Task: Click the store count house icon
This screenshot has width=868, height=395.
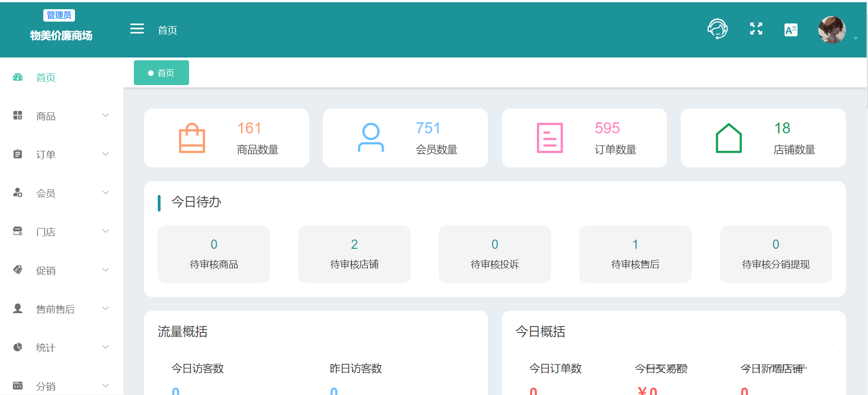Action: pos(729,138)
